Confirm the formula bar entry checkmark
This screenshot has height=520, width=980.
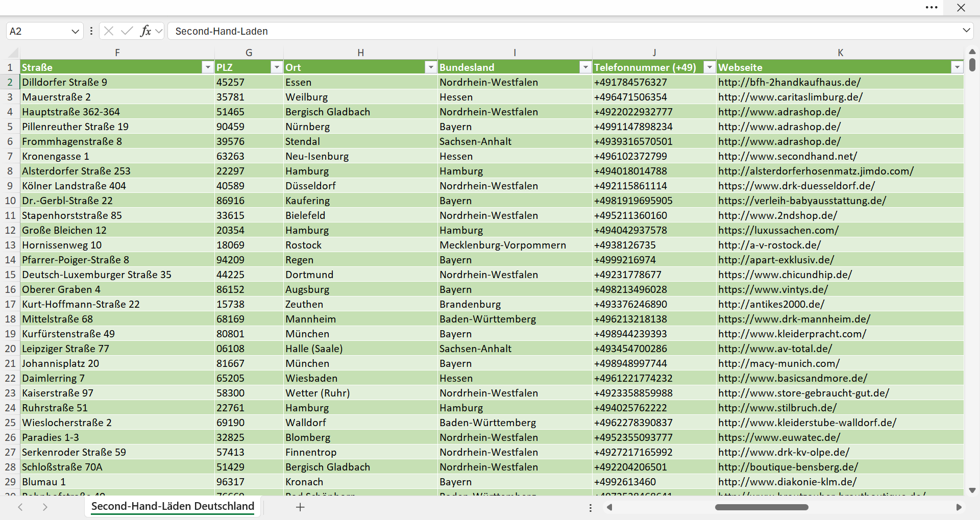(127, 31)
